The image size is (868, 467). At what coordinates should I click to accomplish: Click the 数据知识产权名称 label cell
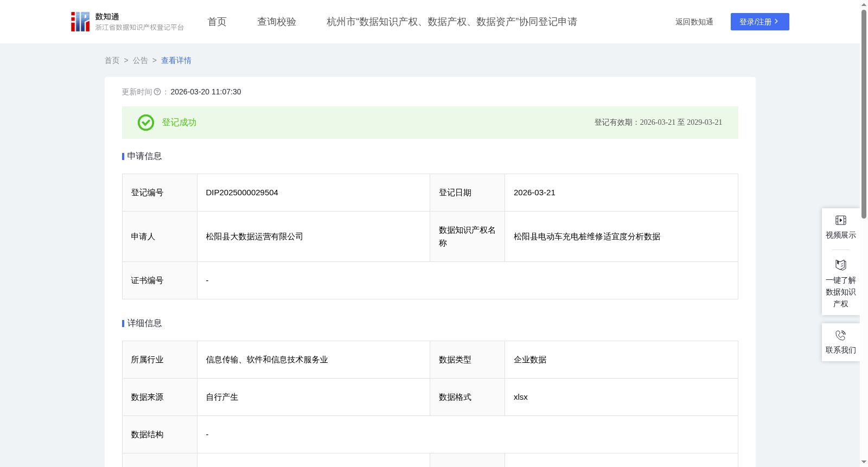click(x=467, y=236)
